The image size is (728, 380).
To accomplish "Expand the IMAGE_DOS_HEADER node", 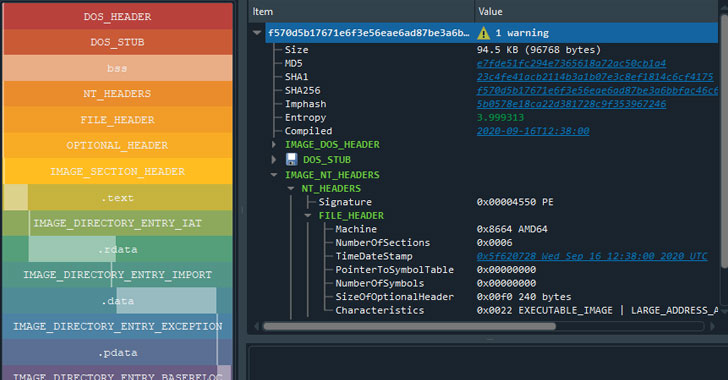I will tap(274, 145).
